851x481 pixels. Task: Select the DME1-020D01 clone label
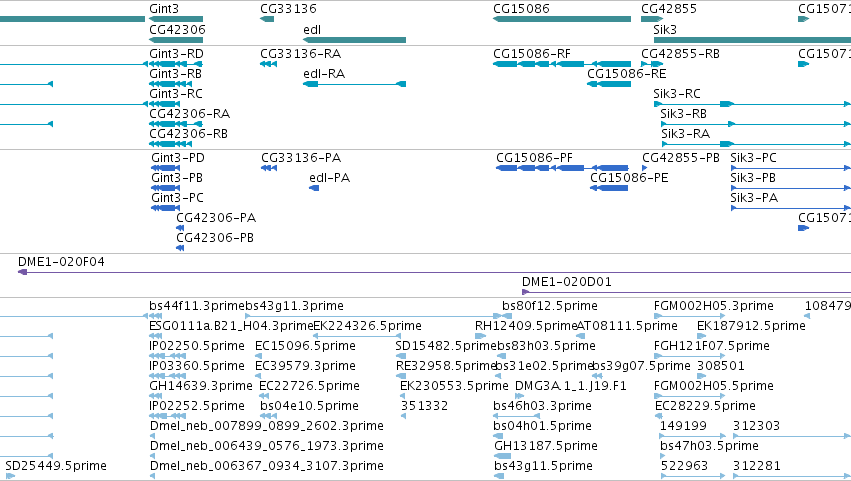coord(567,282)
